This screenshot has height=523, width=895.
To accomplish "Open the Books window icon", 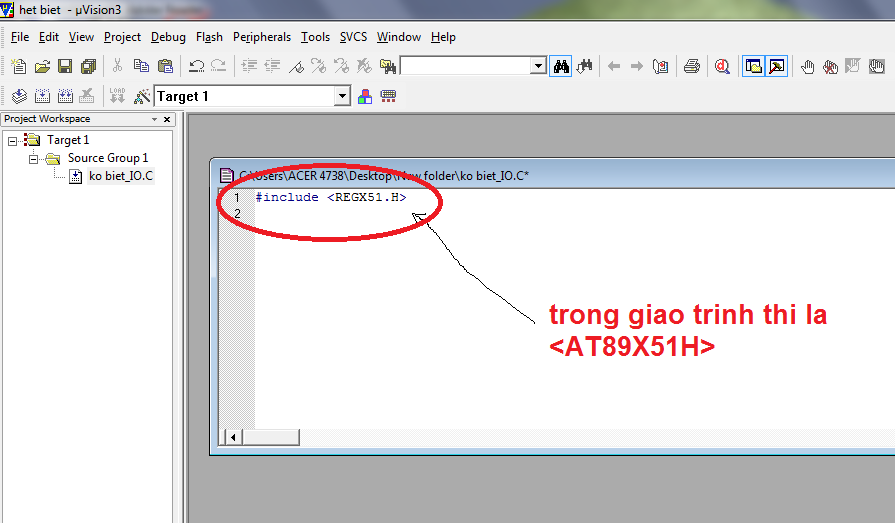I will pyautogui.click(x=660, y=66).
